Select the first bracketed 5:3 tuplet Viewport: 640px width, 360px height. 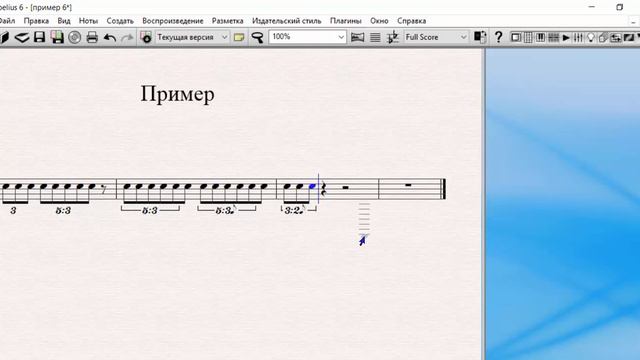pos(150,211)
